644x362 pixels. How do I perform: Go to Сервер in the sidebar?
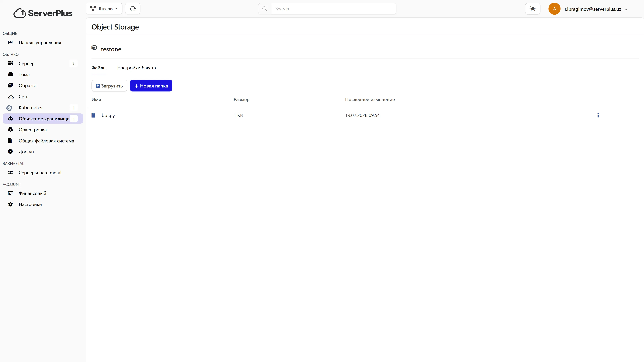tap(26, 64)
